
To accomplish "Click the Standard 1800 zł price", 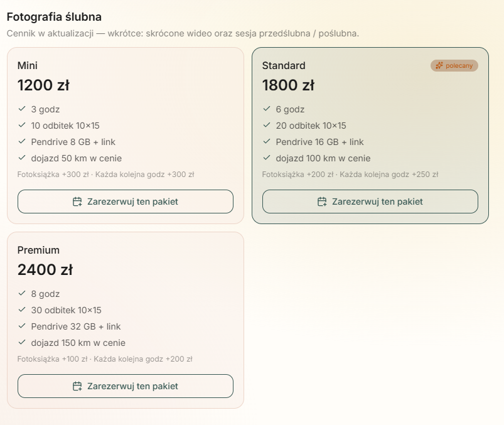I will coord(288,85).
